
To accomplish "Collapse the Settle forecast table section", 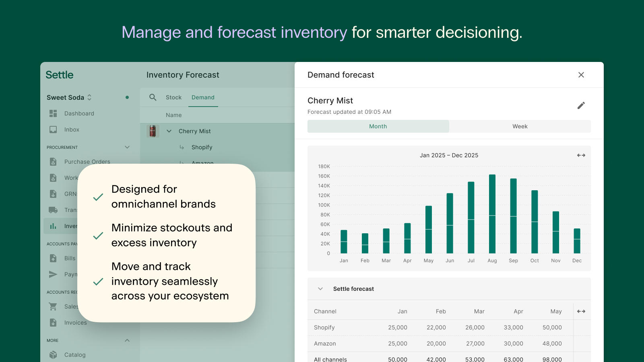I will pyautogui.click(x=320, y=289).
